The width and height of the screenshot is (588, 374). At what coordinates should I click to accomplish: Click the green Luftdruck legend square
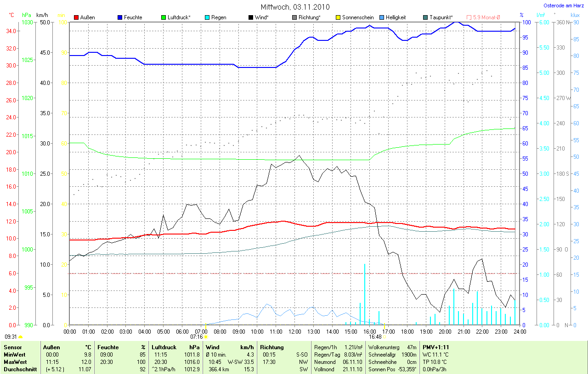[164, 17]
